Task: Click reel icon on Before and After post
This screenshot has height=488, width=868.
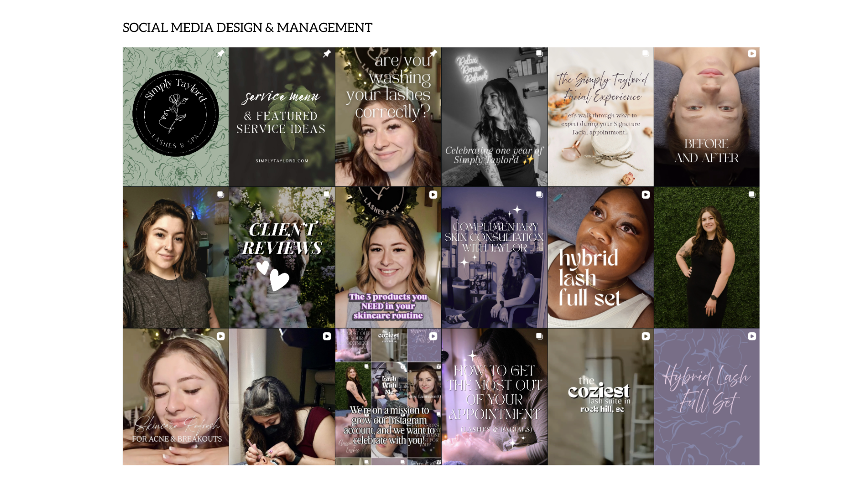Action: coord(752,53)
